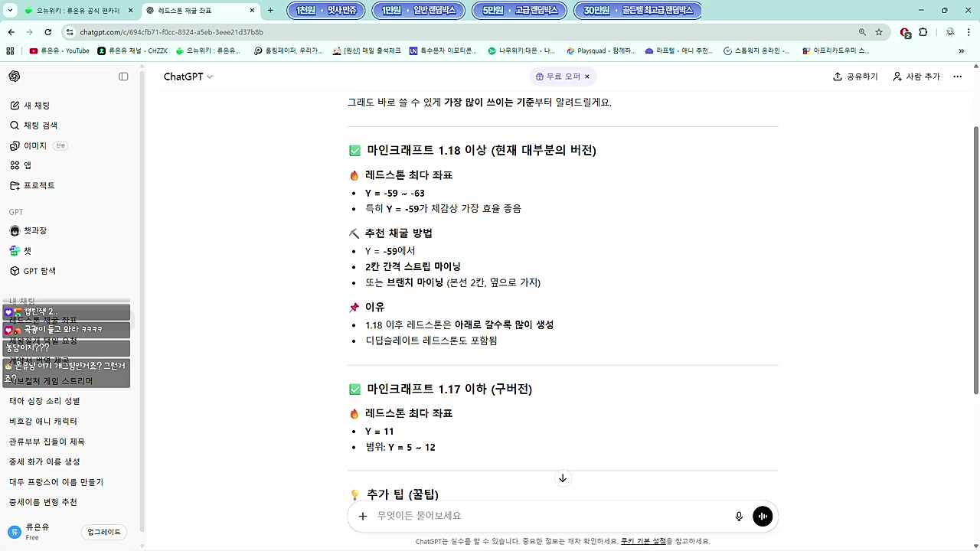Start voice conversation mode
Viewport: 980px width, 551px height.
[763, 516]
